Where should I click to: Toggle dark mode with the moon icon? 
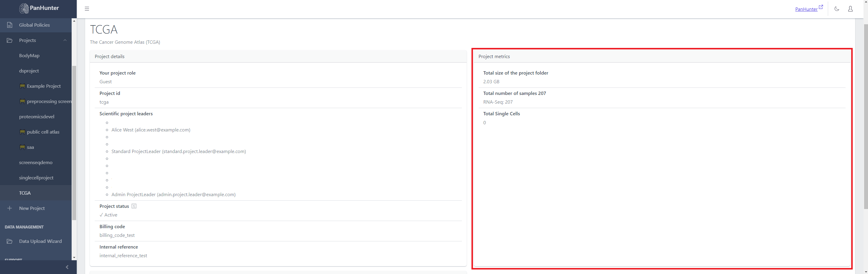tap(837, 9)
